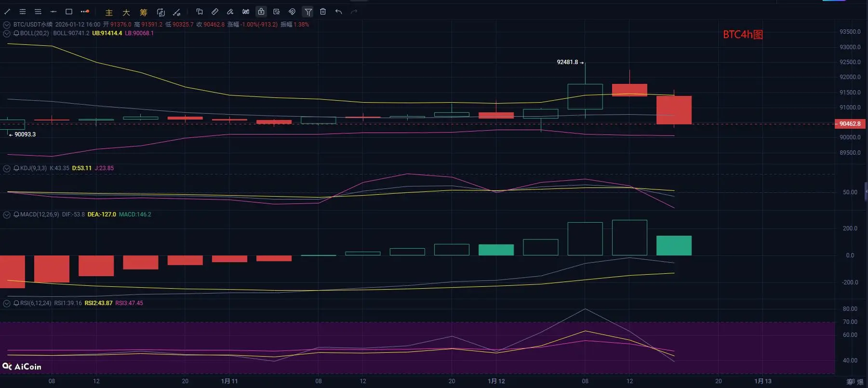Click the 93500.0 price axis label
This screenshot has height=388, width=868.
tap(850, 32)
